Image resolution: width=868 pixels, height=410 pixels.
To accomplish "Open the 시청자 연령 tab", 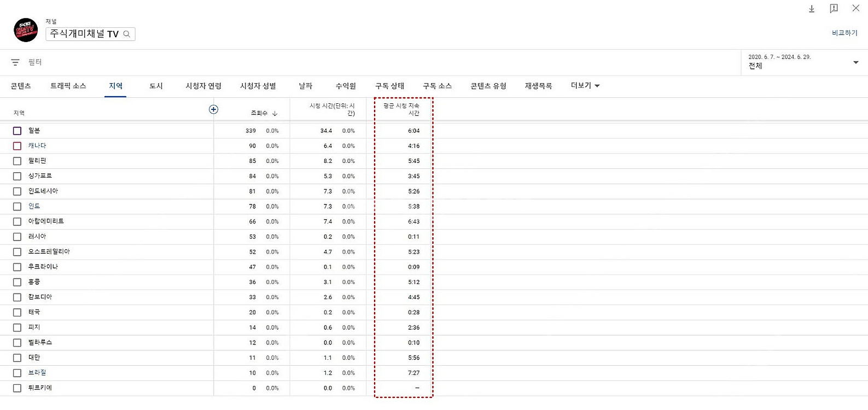I will 203,86.
